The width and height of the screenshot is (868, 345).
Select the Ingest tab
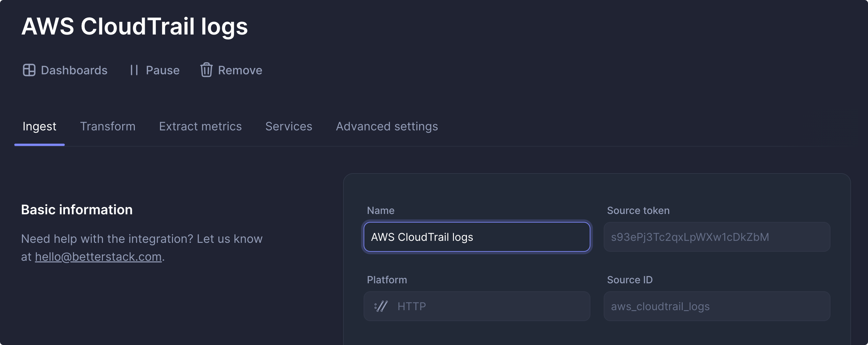point(40,126)
